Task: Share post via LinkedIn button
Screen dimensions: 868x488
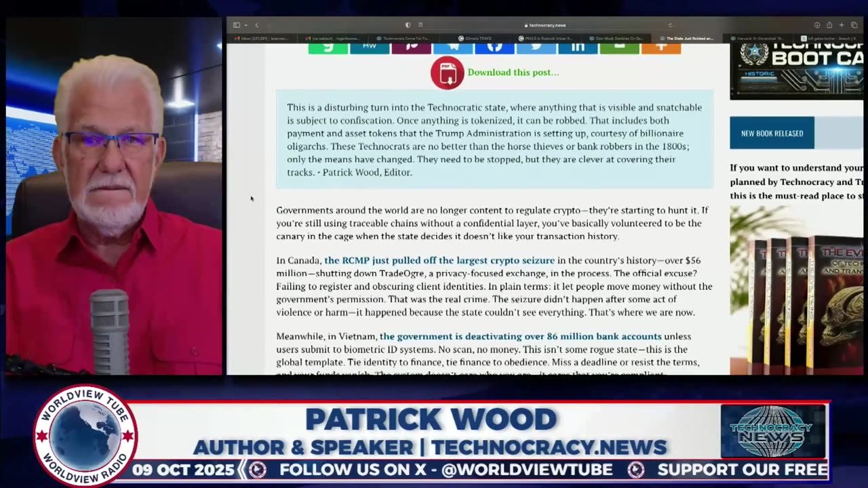Action: [x=578, y=48]
